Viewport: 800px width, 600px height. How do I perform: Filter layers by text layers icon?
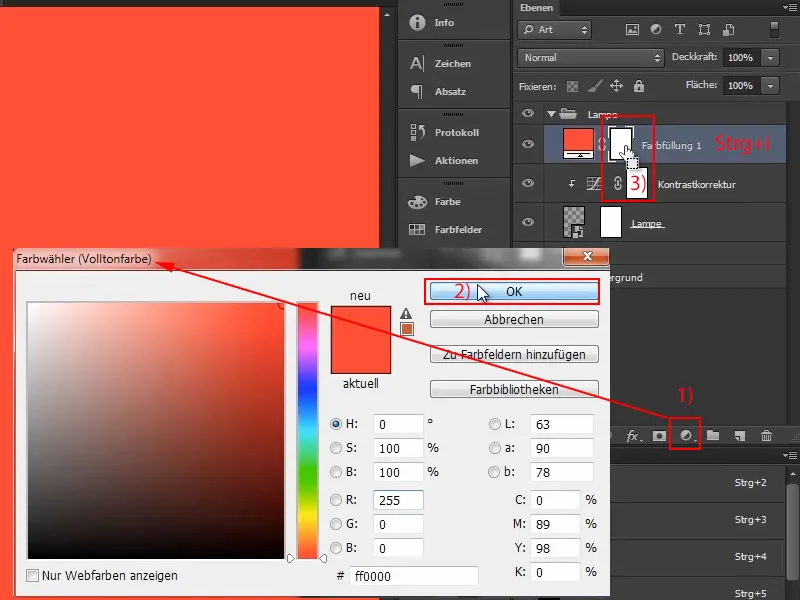(680, 30)
